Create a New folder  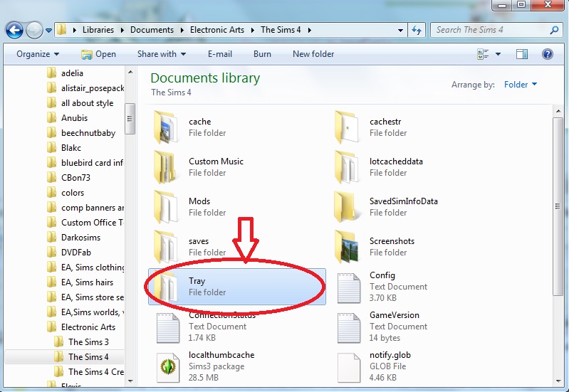313,54
